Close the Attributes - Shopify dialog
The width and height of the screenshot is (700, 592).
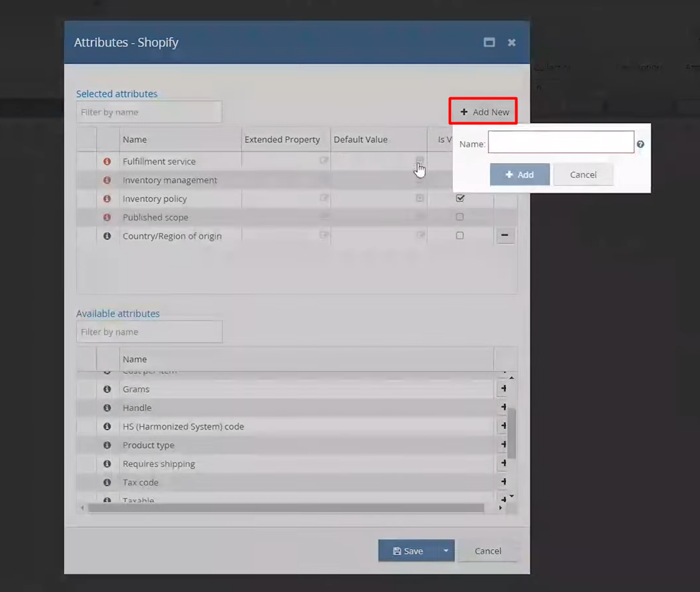(x=511, y=43)
